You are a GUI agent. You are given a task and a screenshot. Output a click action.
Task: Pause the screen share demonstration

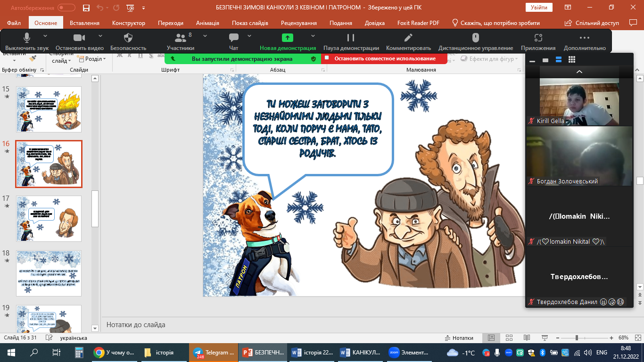(x=351, y=38)
